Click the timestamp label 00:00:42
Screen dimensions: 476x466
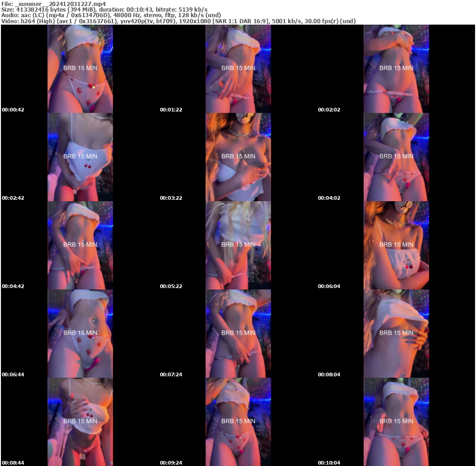(x=13, y=110)
